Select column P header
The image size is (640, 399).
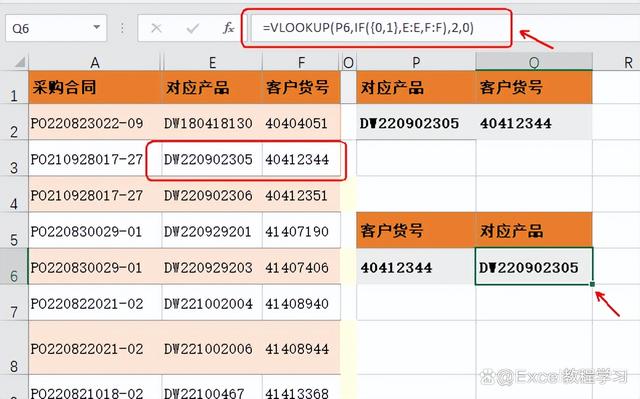tap(416, 62)
